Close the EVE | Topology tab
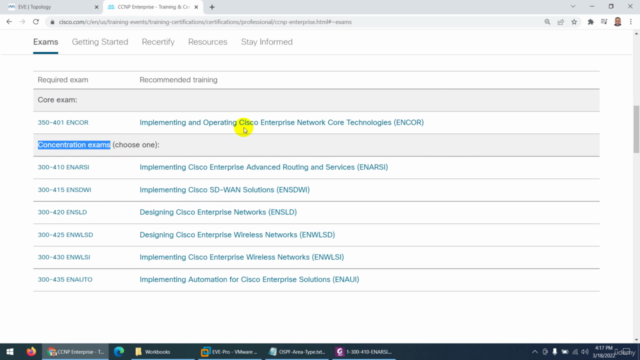 96,7
